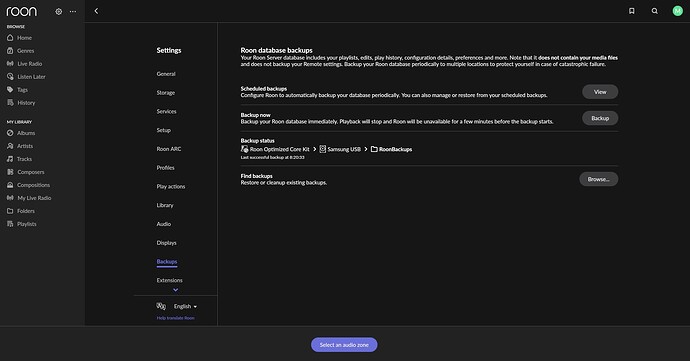Screen dimensions: 690x361
Task: Click the Backup status label
Action: [257, 141]
